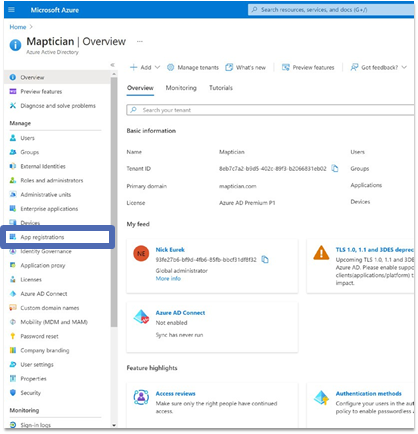This screenshot has width=418, height=434.
Task: Select Overview in the sidebar
Action: pos(57,77)
